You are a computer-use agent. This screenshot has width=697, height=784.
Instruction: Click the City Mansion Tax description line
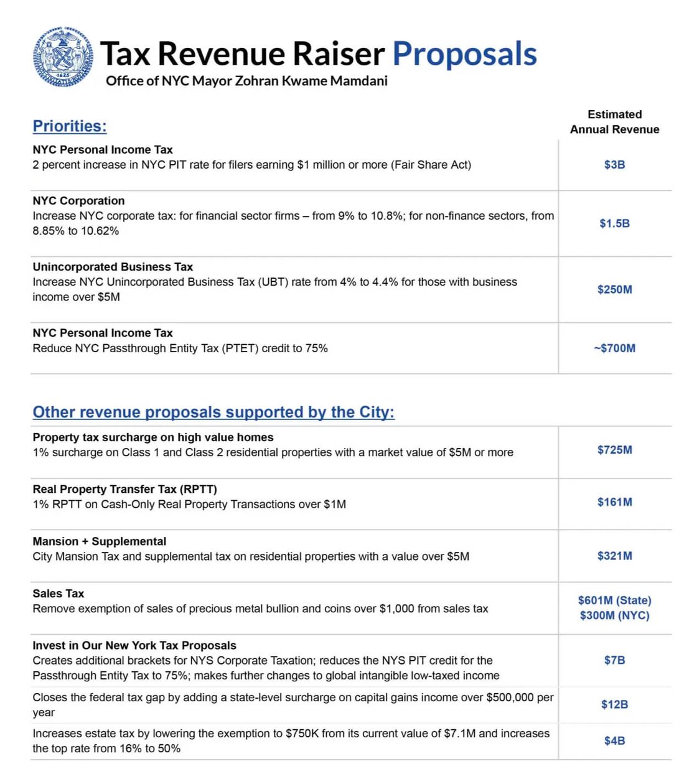(251, 556)
